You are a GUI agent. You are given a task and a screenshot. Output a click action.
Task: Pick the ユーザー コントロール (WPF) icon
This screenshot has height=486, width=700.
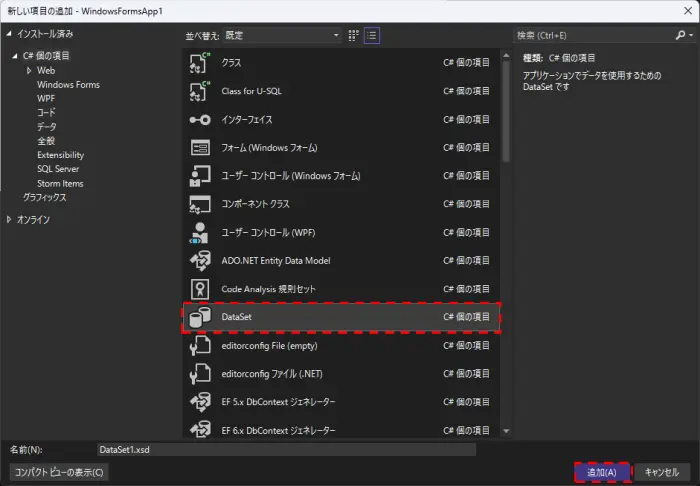(198, 232)
